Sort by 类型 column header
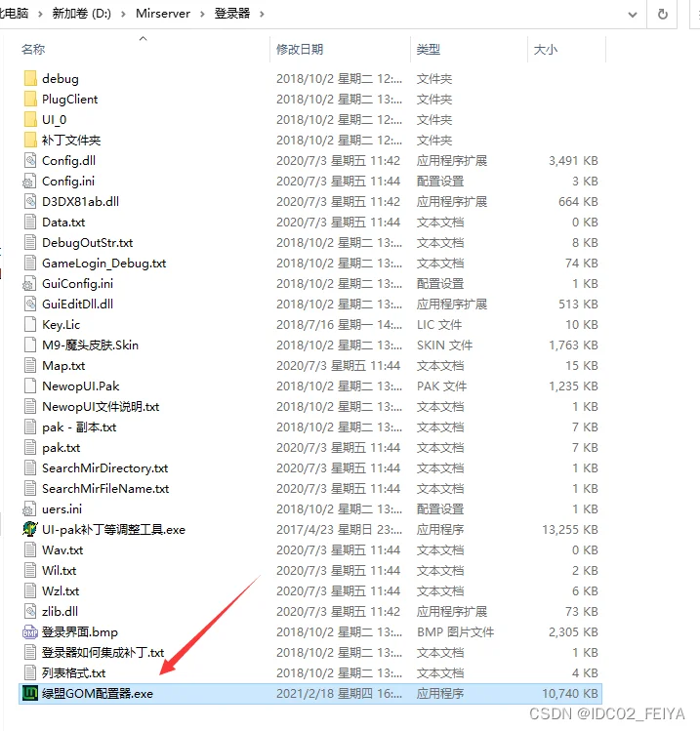Image resolution: width=700 pixels, height=731 pixels. tap(429, 49)
